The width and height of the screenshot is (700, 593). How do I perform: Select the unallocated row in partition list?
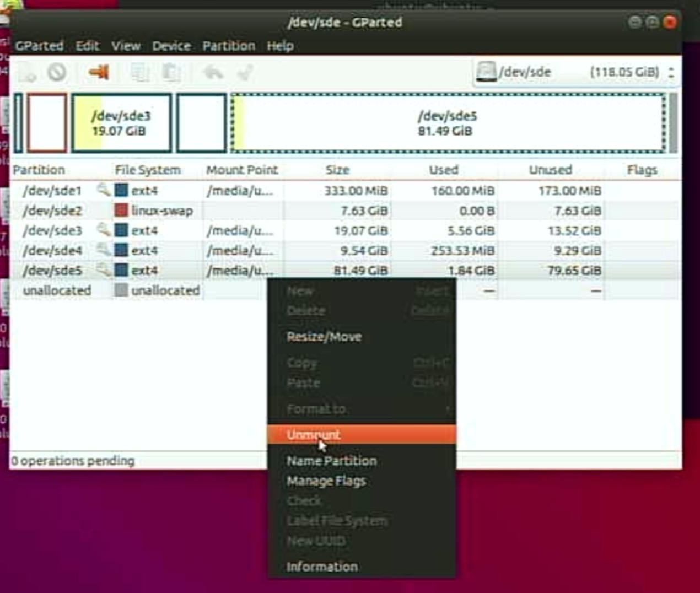tap(345, 290)
